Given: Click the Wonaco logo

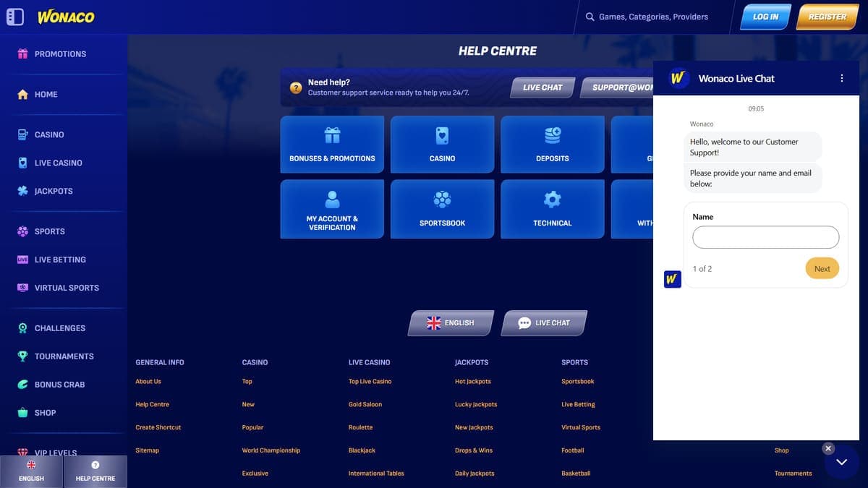Looking at the screenshot, I should (66, 17).
